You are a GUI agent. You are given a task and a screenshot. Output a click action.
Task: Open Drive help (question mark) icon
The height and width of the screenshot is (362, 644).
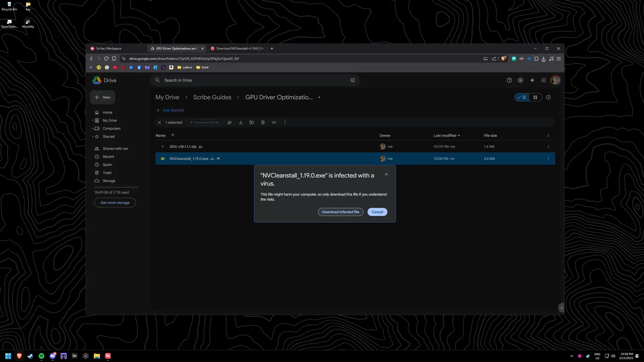pyautogui.click(x=509, y=80)
